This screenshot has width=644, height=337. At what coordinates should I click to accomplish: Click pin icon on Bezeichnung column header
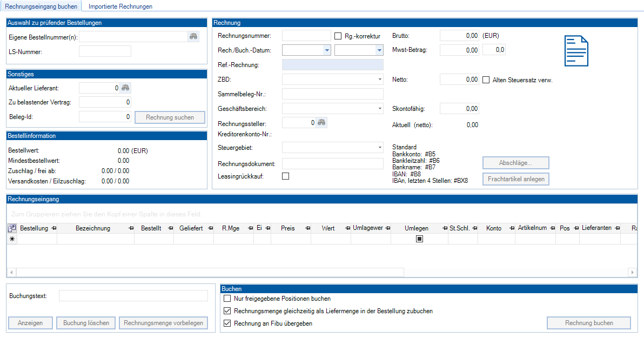coord(130,228)
